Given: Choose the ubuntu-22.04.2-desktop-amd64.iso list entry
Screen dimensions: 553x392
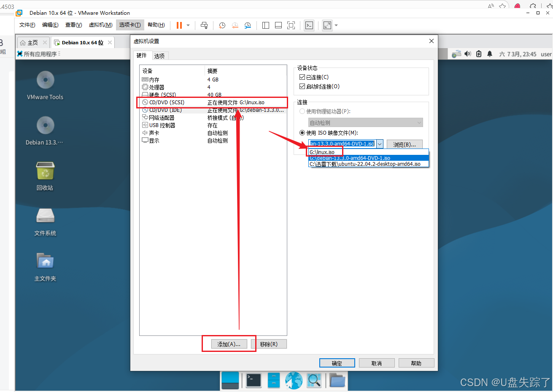Looking at the screenshot, I should [369, 164].
